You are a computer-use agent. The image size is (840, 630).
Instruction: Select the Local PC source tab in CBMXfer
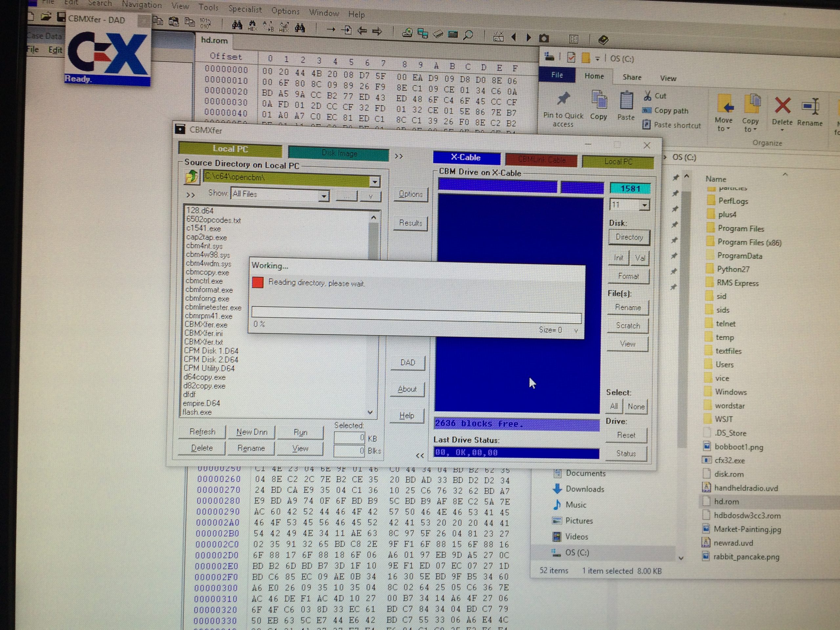coord(230,149)
